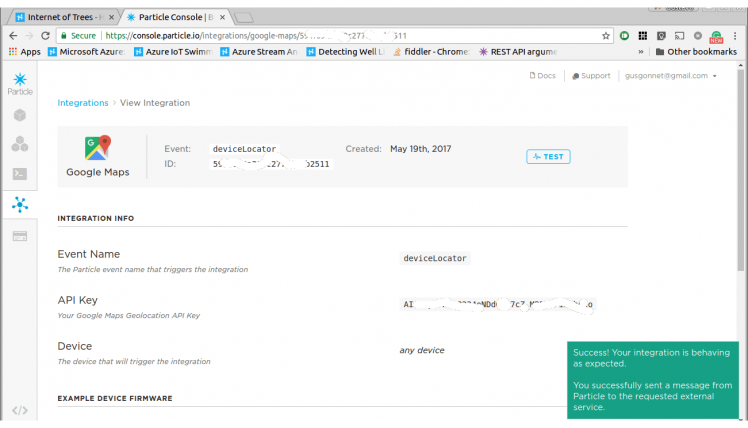Dismiss the green Success notification
Image resolution: width=748 pixels, height=428 pixels.
(653, 380)
